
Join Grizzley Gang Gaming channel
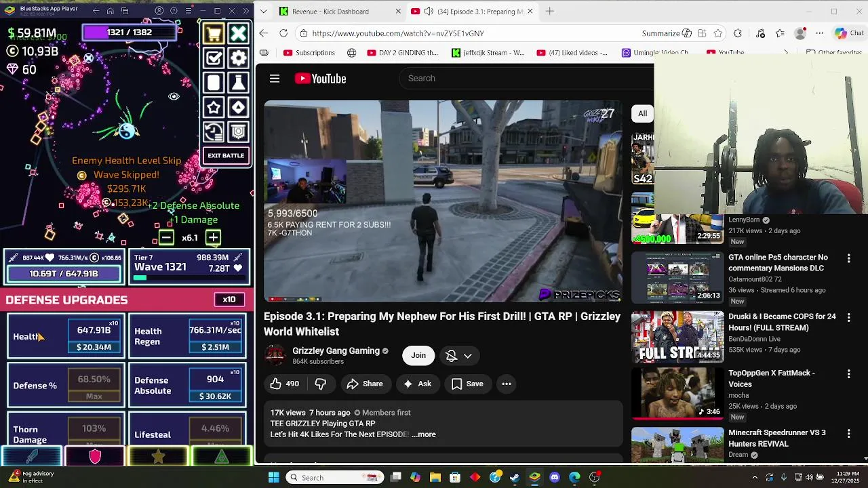tap(418, 355)
